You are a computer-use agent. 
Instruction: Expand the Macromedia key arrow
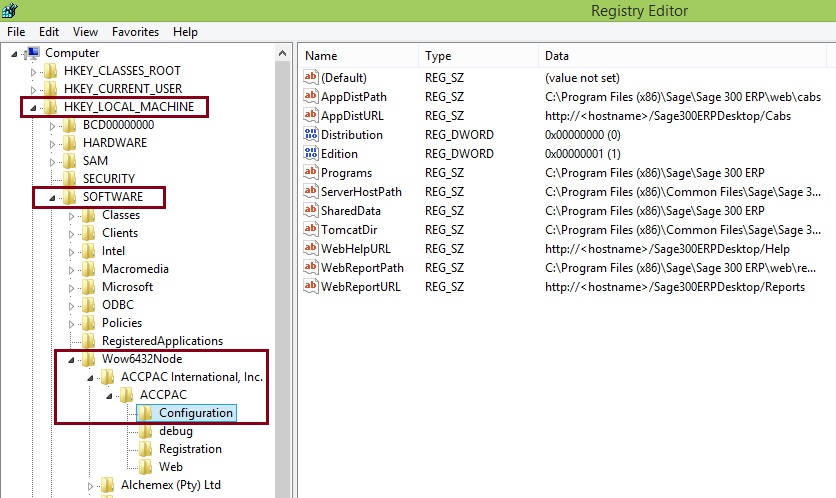pyautogui.click(x=71, y=270)
